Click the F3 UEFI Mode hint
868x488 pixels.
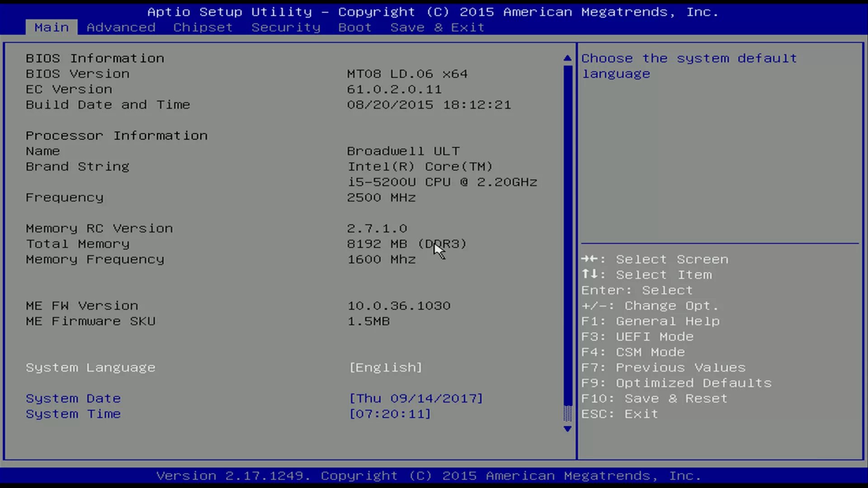(x=637, y=337)
